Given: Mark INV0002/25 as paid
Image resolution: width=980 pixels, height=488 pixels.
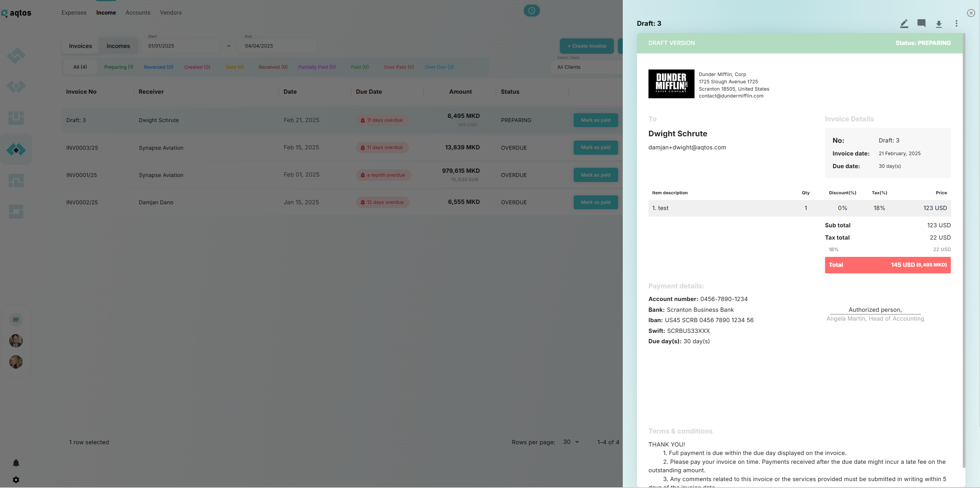Looking at the screenshot, I should 596,202.
